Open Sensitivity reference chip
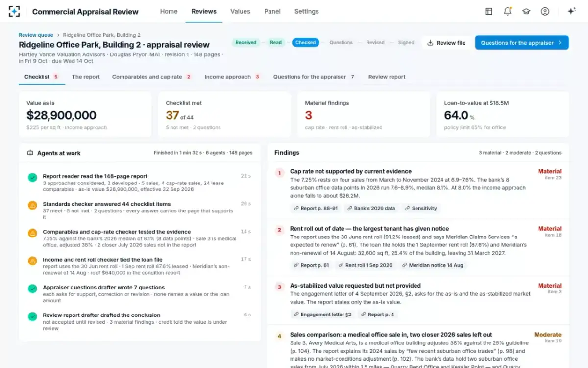Screen dimensions: 588x368 [x=420, y=208]
